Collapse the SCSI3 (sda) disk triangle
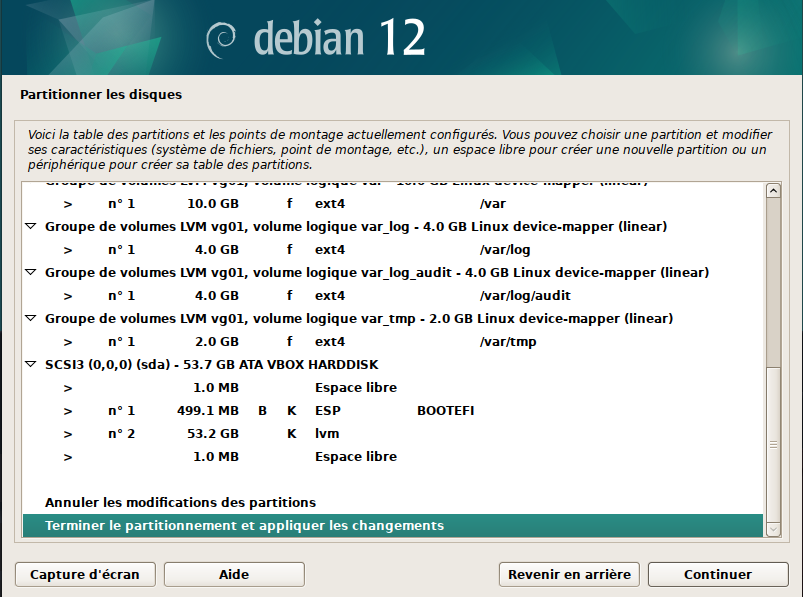This screenshot has height=597, width=803. [31, 364]
